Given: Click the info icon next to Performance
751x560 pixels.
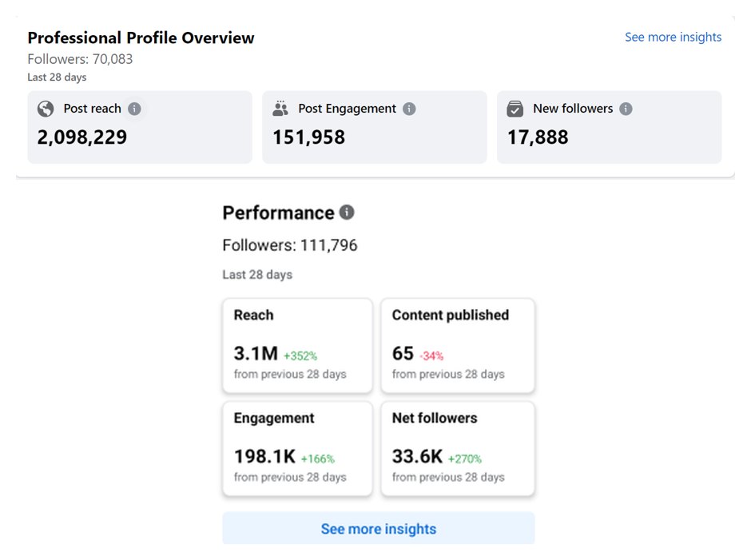Looking at the screenshot, I should tap(347, 212).
